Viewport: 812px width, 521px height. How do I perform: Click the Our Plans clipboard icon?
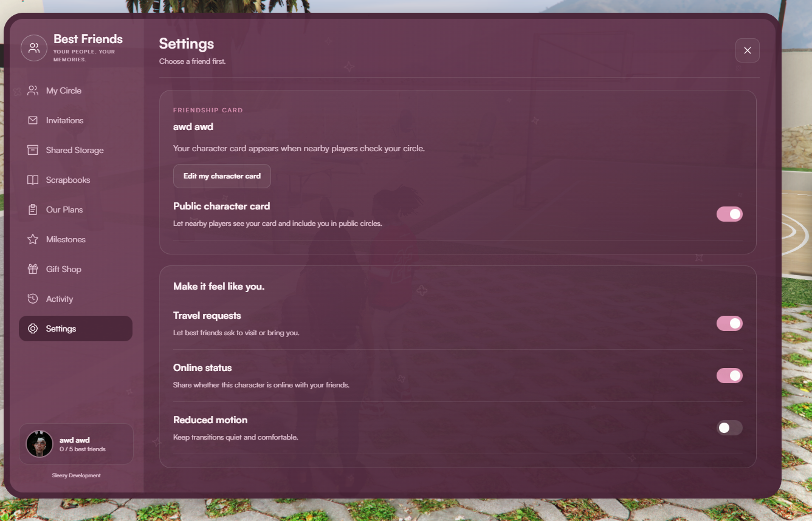[x=33, y=209]
